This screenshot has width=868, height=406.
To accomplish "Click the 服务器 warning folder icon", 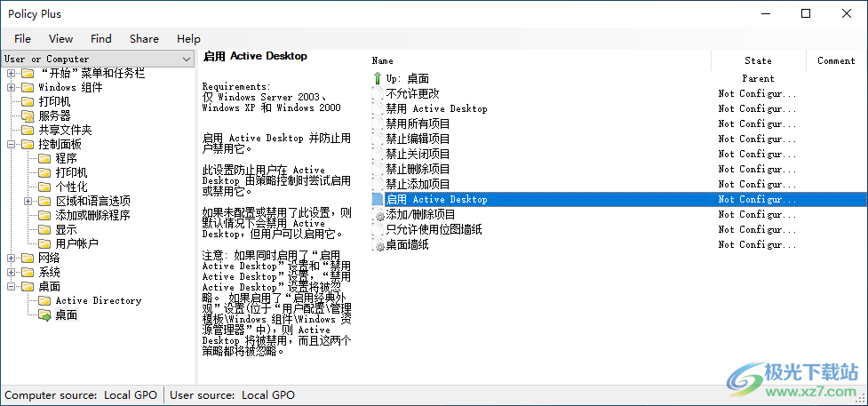I will point(28,116).
